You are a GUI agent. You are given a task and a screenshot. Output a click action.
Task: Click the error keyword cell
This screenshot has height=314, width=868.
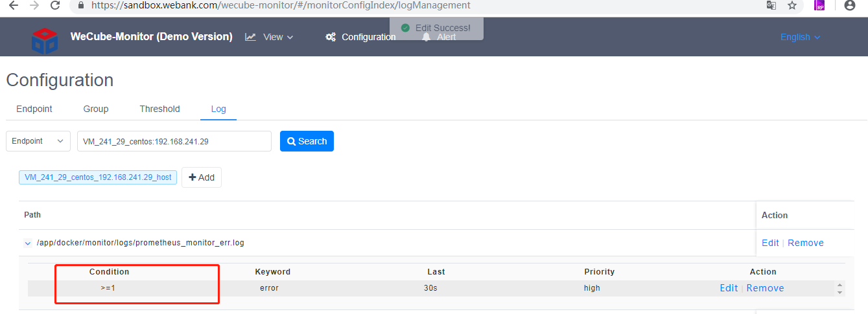click(269, 288)
